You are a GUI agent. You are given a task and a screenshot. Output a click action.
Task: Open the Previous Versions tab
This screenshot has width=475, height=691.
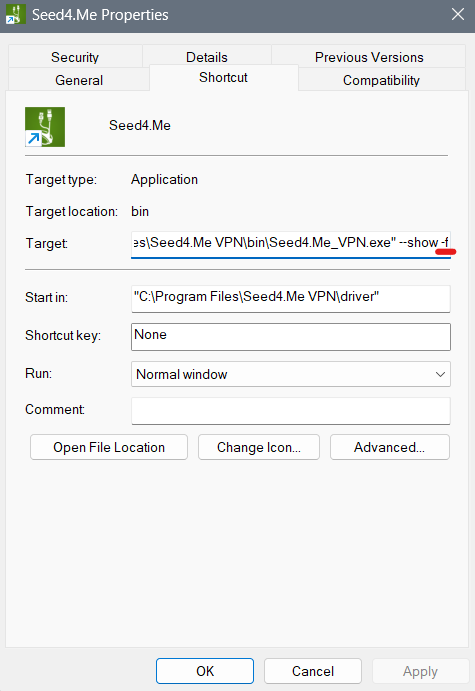[369, 57]
